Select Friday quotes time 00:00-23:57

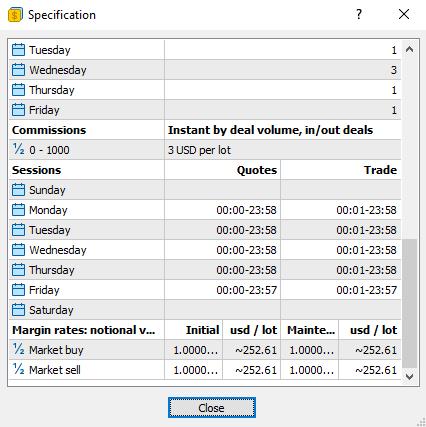tap(246, 290)
